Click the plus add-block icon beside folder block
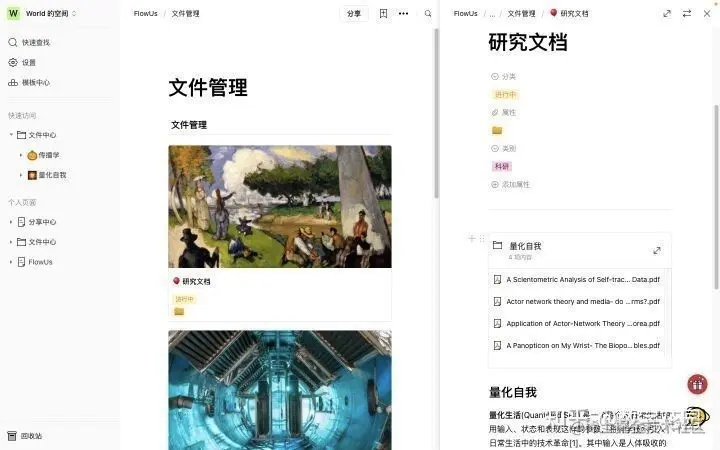The width and height of the screenshot is (720, 450). 472,238
